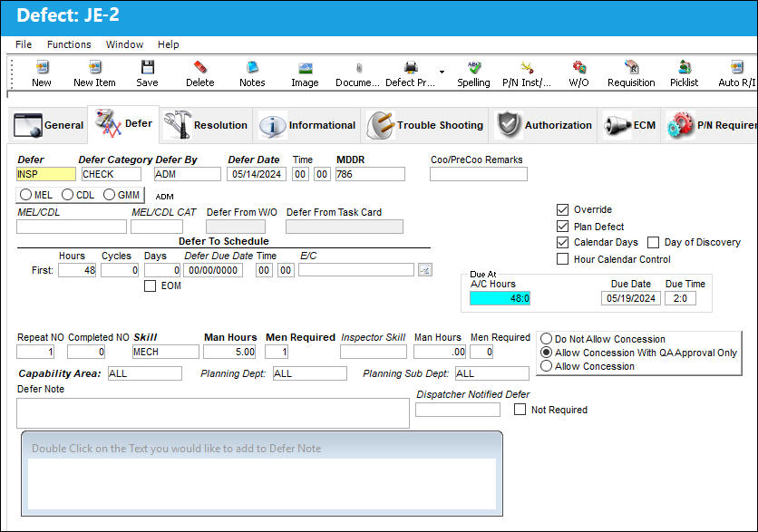Screen dimensions: 758x532
Task: Click the Delete toolbar icon
Action: click(200, 67)
